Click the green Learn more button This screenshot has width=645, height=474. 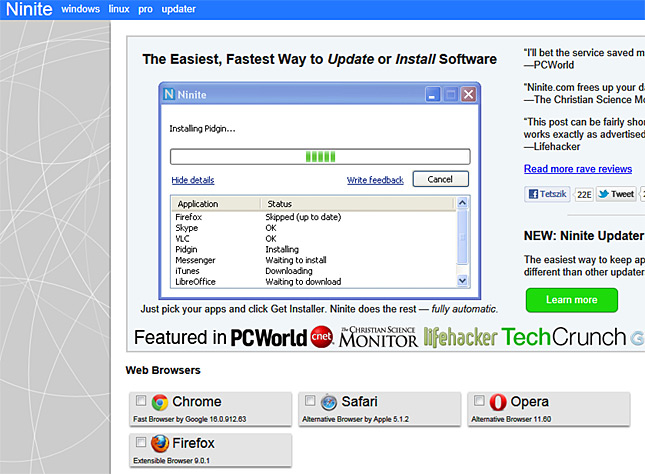[571, 300]
